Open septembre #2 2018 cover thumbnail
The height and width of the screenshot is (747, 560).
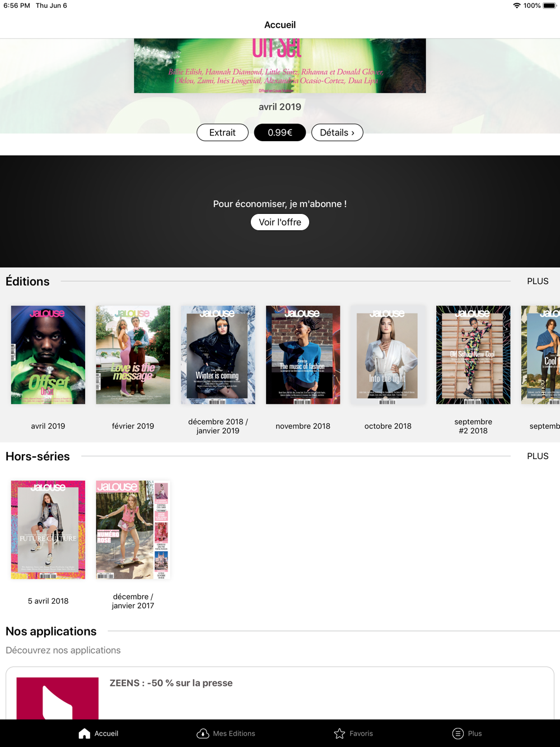(473, 355)
